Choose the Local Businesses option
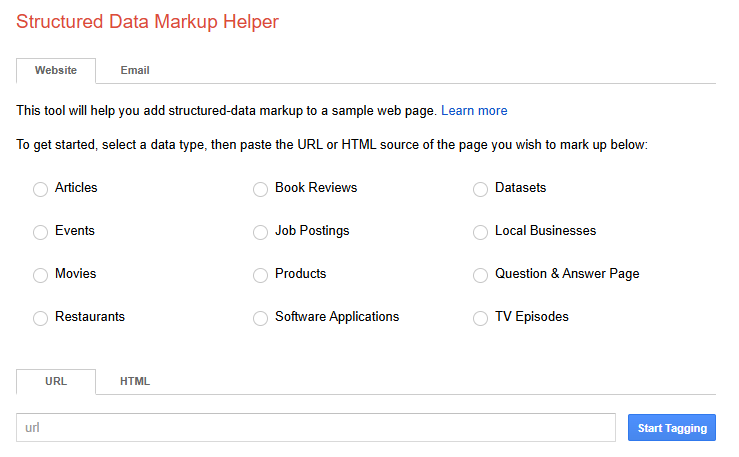This screenshot has height=457, width=739. coord(480,232)
